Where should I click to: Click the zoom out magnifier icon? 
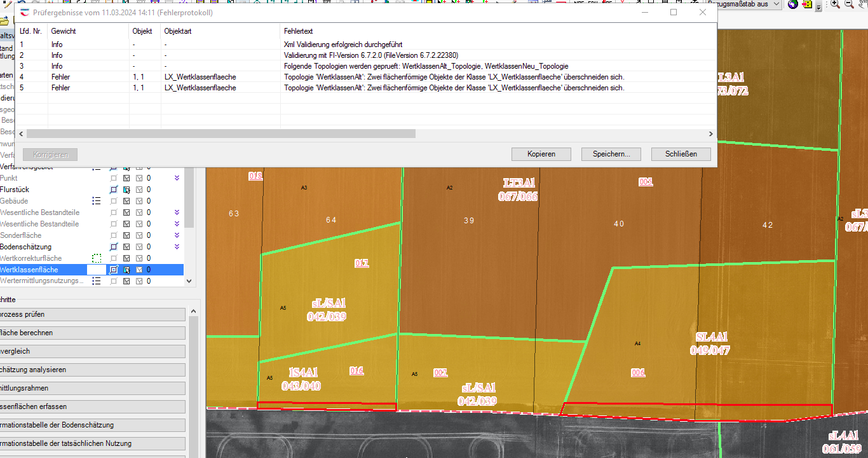click(x=849, y=4)
